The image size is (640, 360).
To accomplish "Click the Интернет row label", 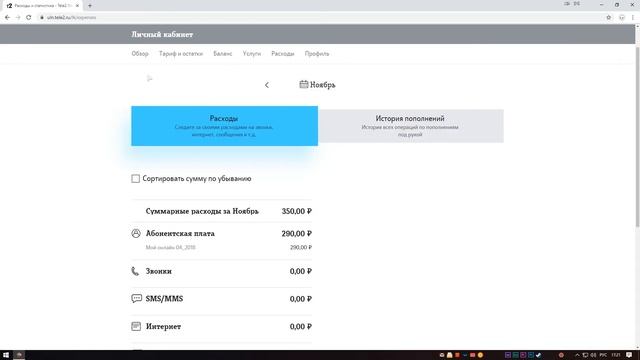I will click(163, 326).
